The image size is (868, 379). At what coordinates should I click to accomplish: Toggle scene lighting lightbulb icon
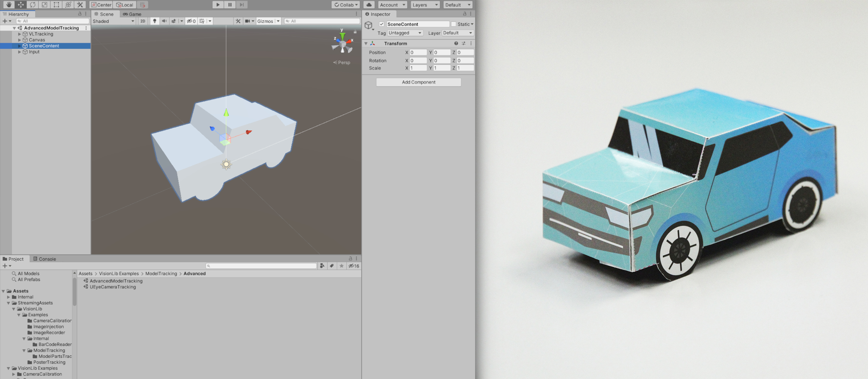click(x=154, y=21)
